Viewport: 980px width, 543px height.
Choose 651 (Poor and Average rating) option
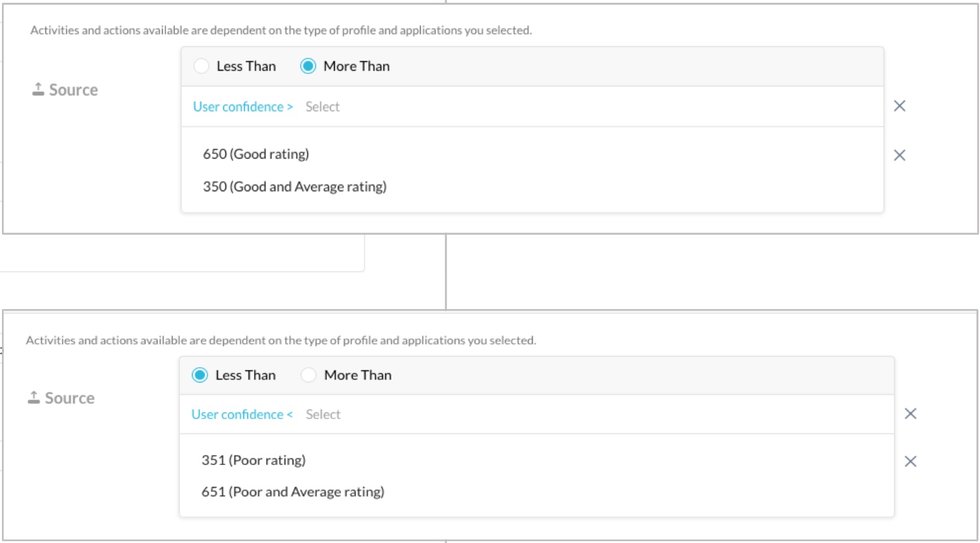pyautogui.click(x=293, y=492)
